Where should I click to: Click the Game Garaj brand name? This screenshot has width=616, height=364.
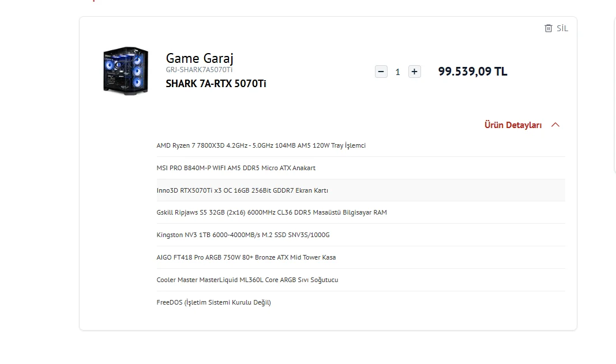tap(200, 58)
